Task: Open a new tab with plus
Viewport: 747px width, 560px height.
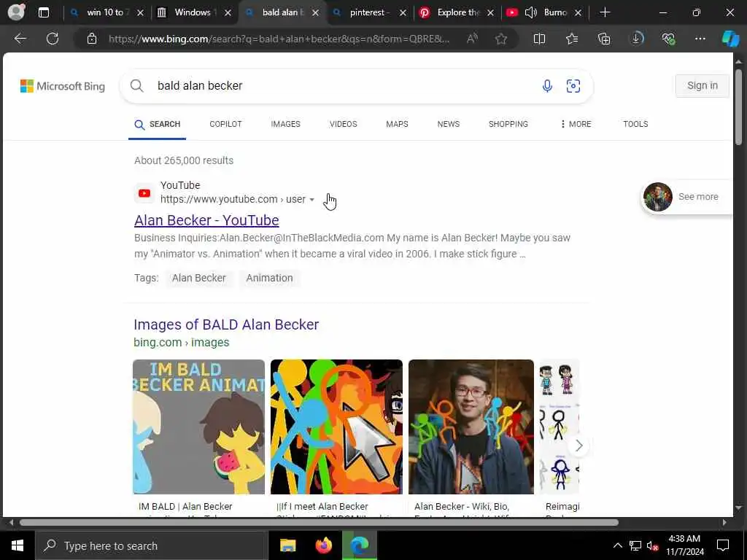Action: point(605,12)
